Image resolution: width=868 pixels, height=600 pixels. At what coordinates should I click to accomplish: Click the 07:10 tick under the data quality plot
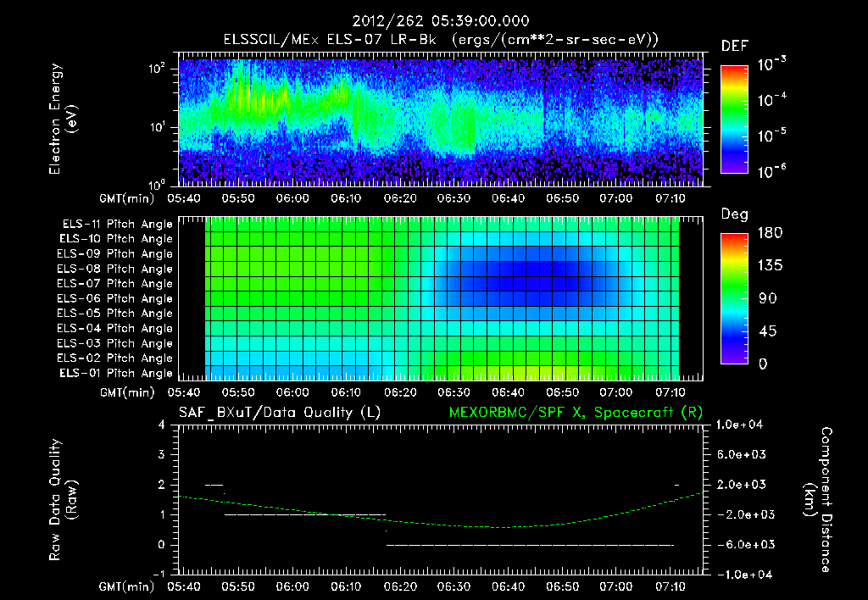(x=670, y=586)
